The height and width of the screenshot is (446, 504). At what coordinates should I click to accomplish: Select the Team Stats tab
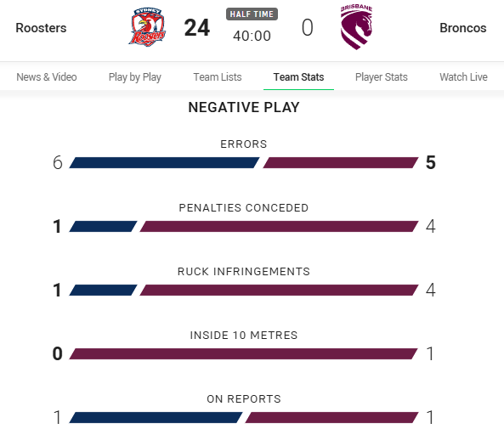click(x=298, y=77)
